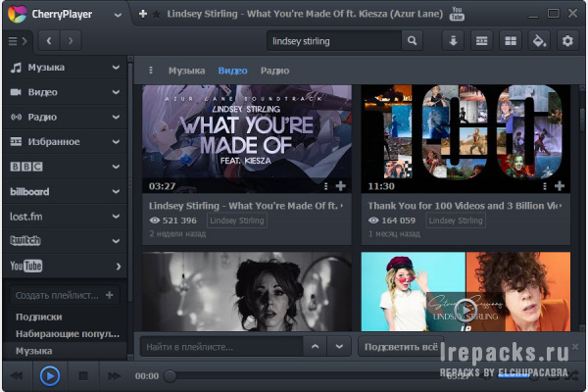The image size is (588, 392).
Task: Jump to previous match with up arrow
Action: point(316,347)
